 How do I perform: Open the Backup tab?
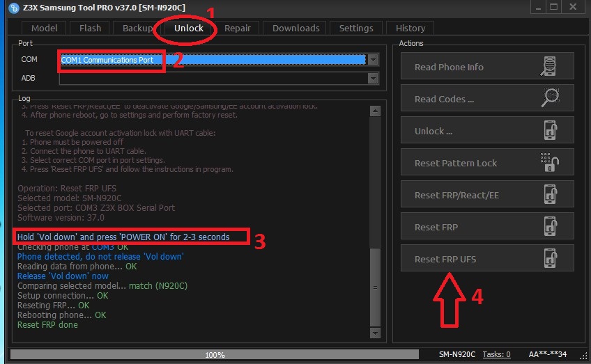tap(137, 29)
